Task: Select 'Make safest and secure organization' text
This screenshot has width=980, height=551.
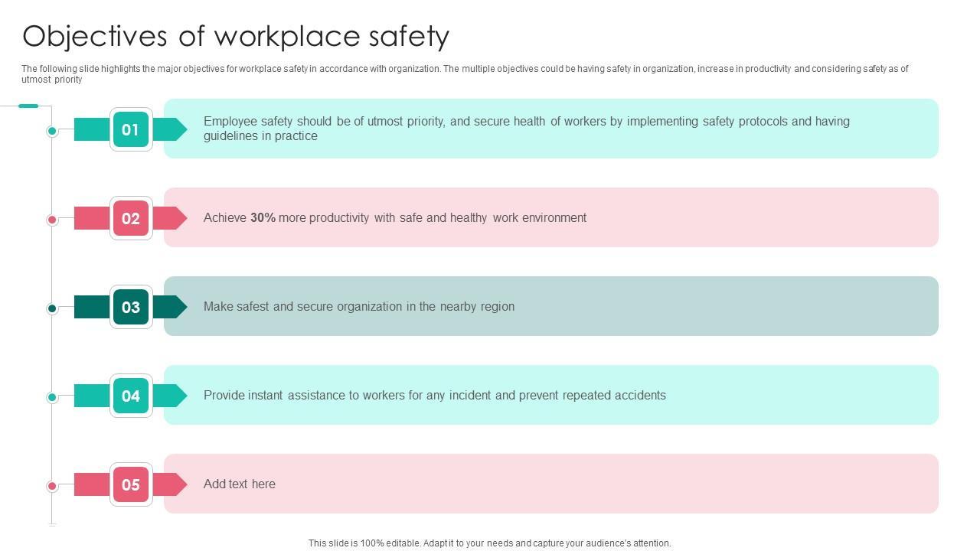Action: pyautogui.click(x=358, y=307)
